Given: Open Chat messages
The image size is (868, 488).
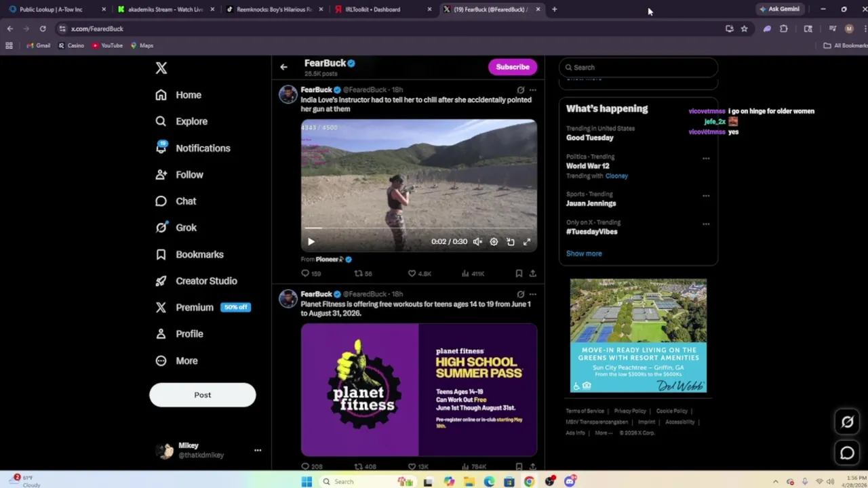Looking at the screenshot, I should tap(176, 201).
